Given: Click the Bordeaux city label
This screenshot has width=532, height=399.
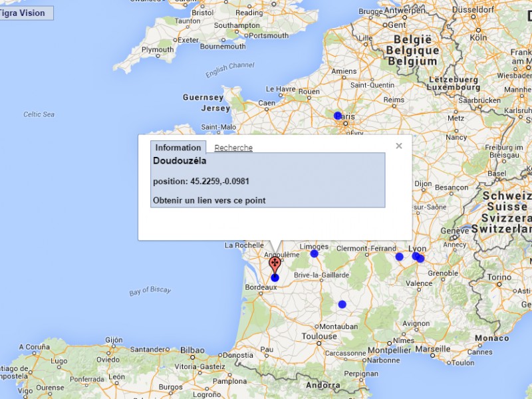Looking at the screenshot, I should click(x=261, y=287).
